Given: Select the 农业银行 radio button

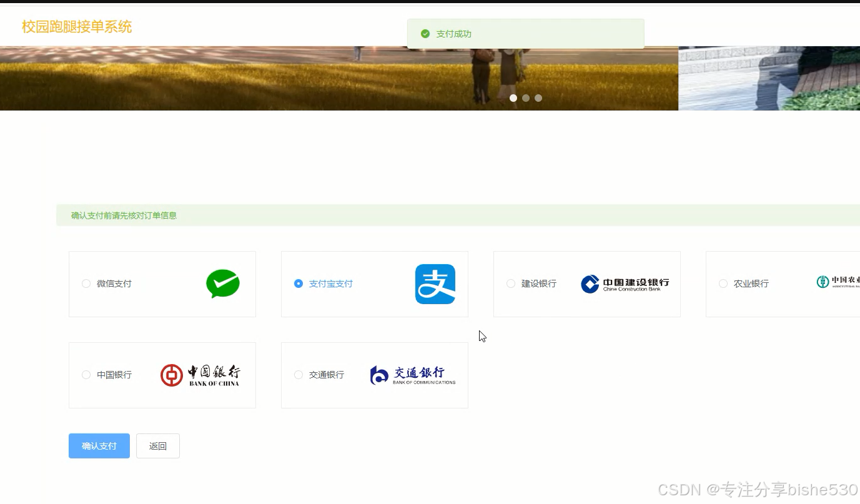Looking at the screenshot, I should (723, 284).
